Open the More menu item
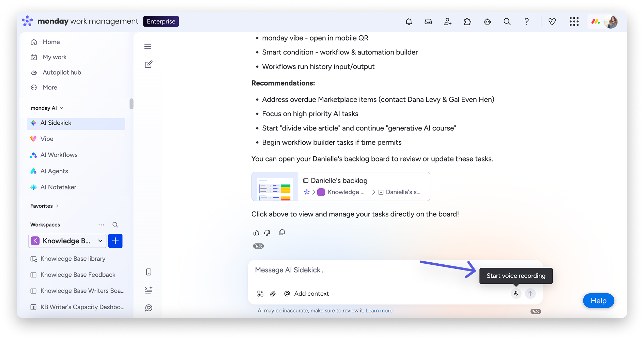This screenshot has height=340, width=644. coord(50,88)
